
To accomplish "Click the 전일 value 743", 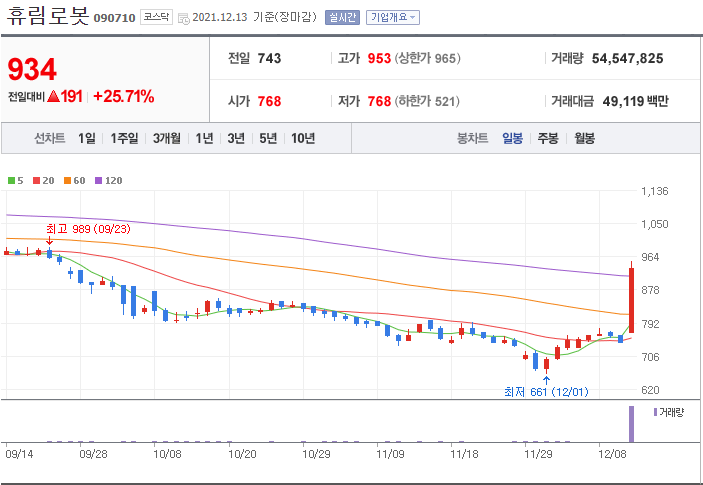I will [269, 58].
